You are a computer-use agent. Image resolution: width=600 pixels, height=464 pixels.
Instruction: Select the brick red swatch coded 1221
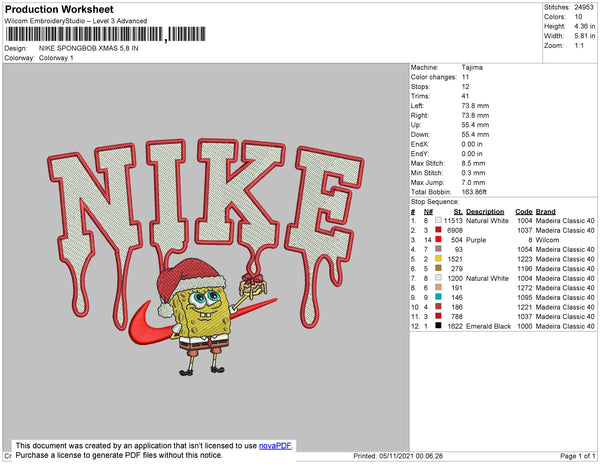click(438, 306)
